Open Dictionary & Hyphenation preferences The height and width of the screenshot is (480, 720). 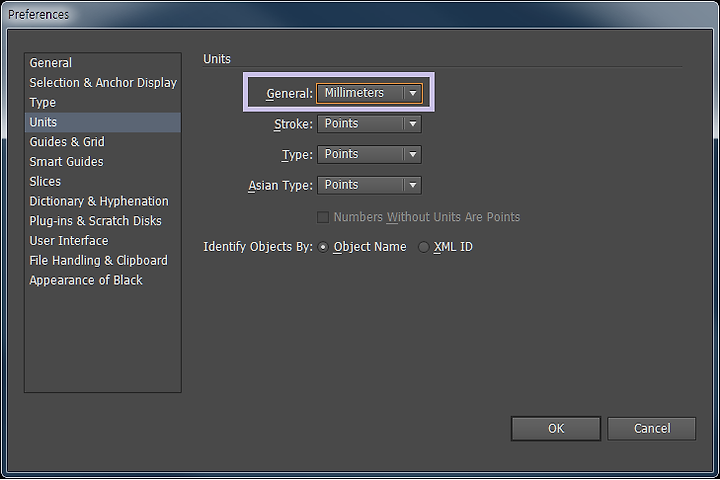pyautogui.click(x=103, y=201)
